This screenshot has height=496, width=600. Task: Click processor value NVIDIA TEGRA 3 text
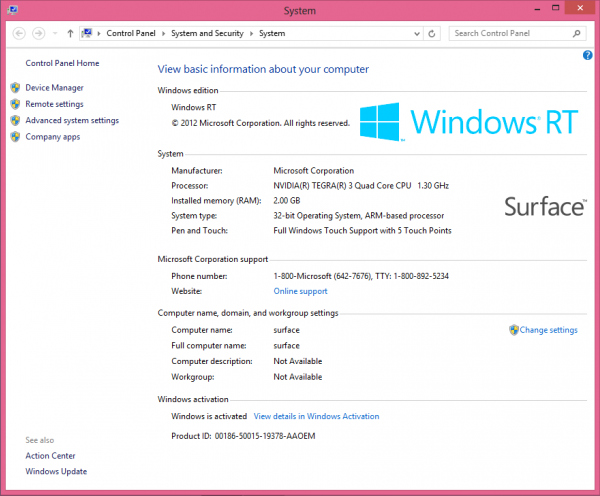(x=361, y=186)
